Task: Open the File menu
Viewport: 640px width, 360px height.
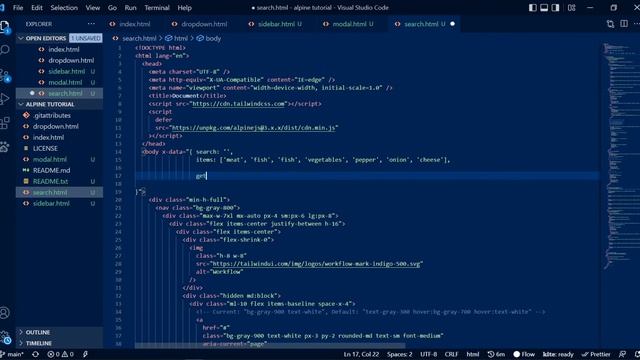Action: [x=18, y=8]
